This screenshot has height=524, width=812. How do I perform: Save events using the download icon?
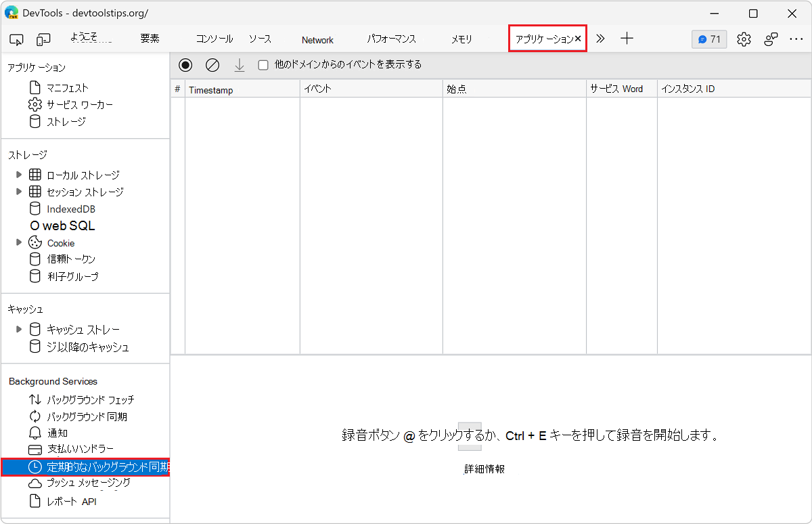[x=240, y=64]
